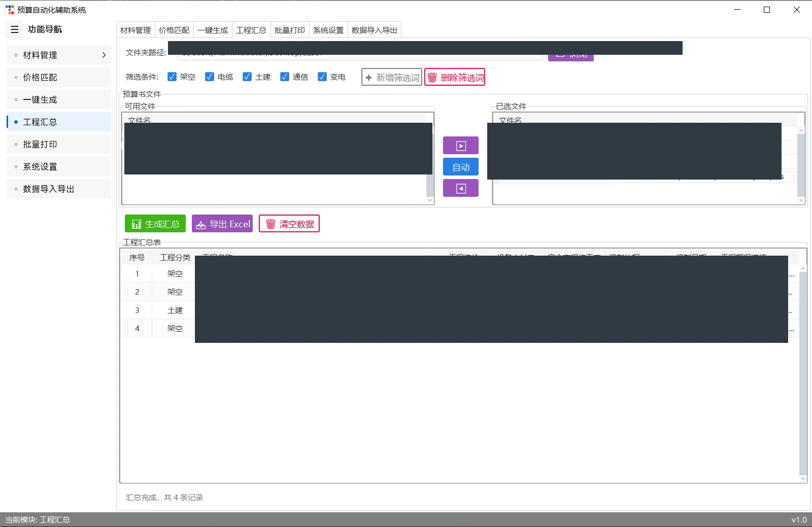Click the green 生成汇总 button
The height and width of the screenshot is (527, 812).
coord(155,224)
